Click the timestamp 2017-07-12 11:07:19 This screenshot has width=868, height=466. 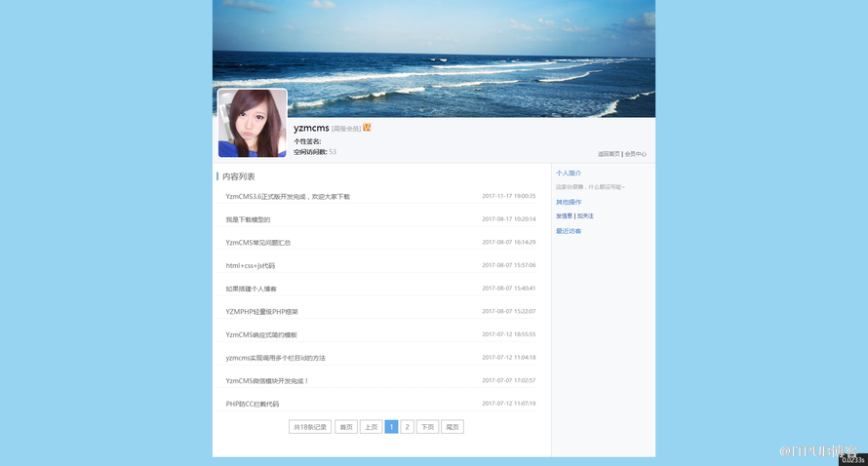[509, 404]
